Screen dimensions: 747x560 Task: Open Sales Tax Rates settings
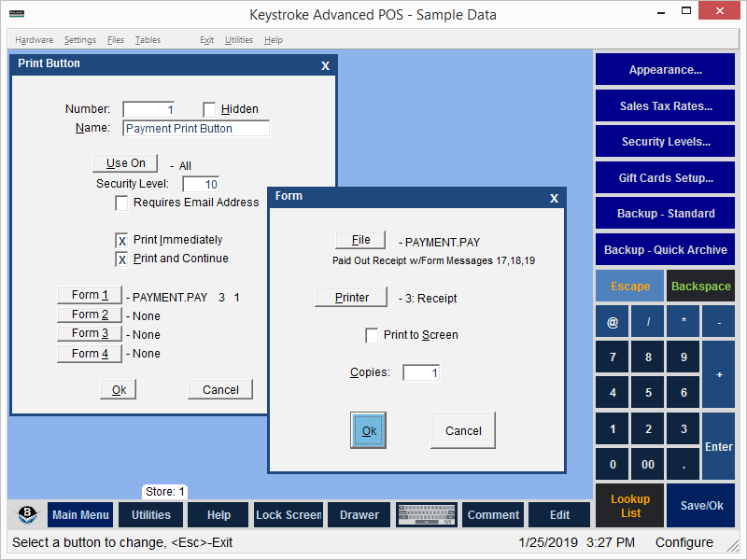(x=665, y=106)
